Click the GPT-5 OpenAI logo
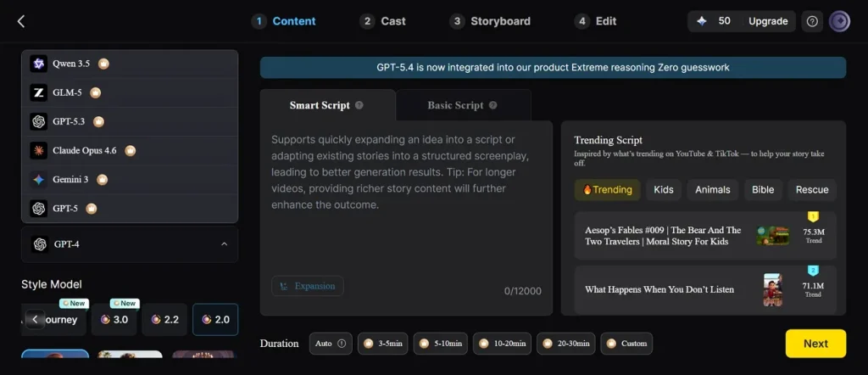 tap(39, 208)
